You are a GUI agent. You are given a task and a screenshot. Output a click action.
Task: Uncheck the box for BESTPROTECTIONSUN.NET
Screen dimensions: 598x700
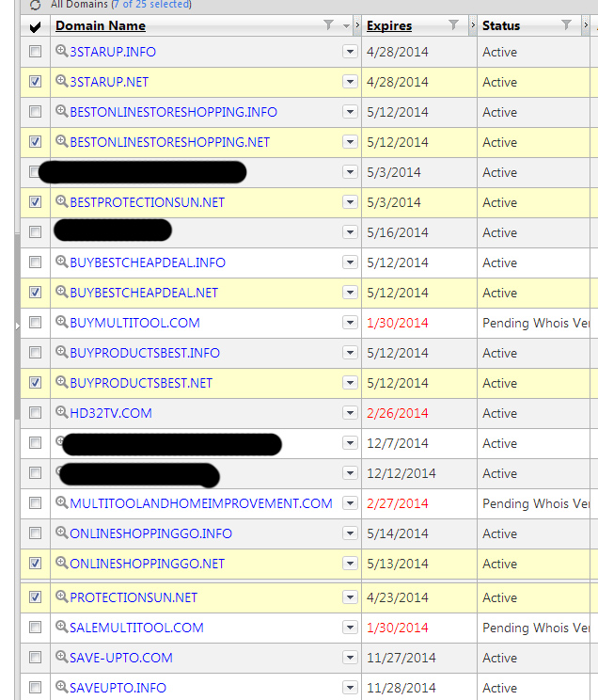pos(35,202)
